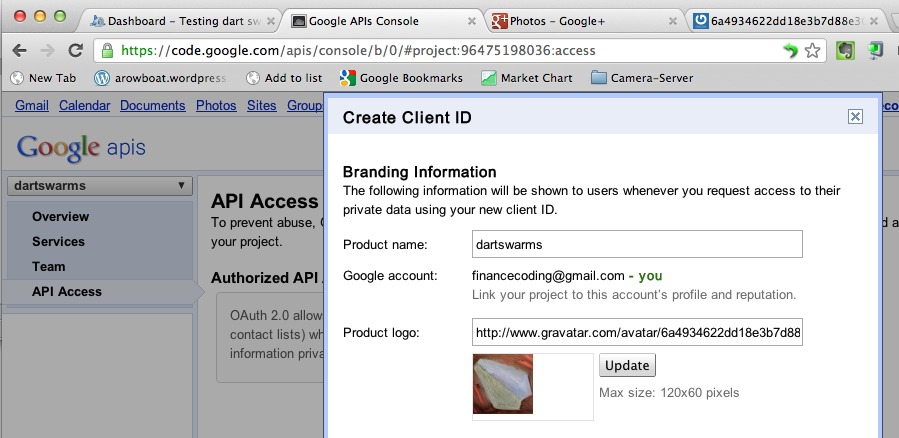
Task: Close the Photos Google+ tab
Action: pyautogui.click(x=673, y=21)
